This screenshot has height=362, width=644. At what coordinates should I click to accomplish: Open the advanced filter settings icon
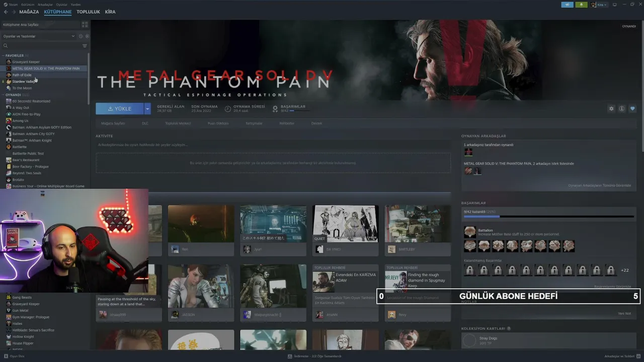point(85,46)
